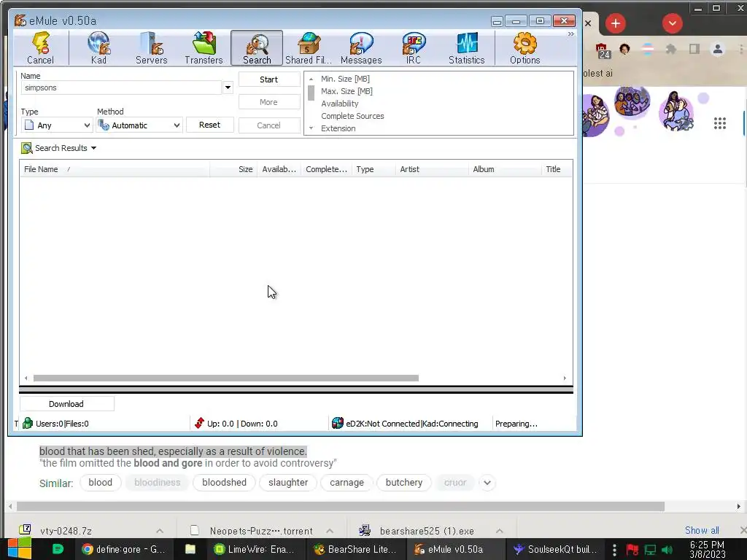Viewport: 747px width, 560px height.
Task: Click the filter list scroll-down arrow
Action: point(311,128)
